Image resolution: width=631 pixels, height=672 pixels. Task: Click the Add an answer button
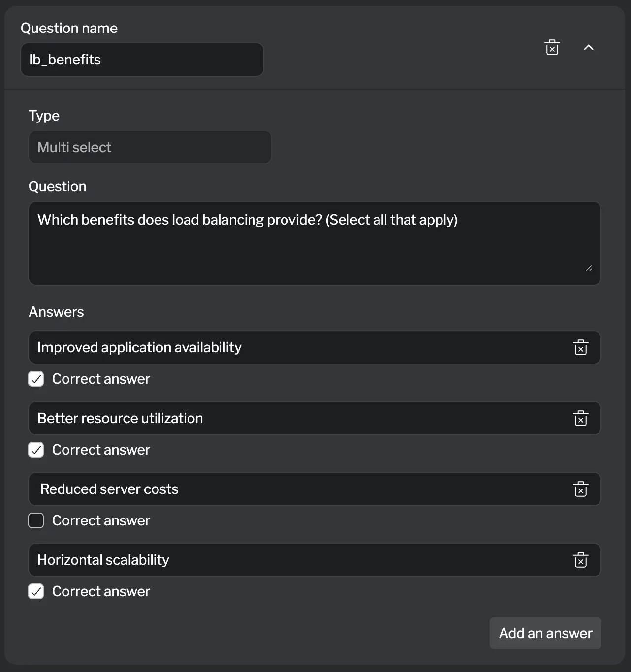(x=545, y=633)
